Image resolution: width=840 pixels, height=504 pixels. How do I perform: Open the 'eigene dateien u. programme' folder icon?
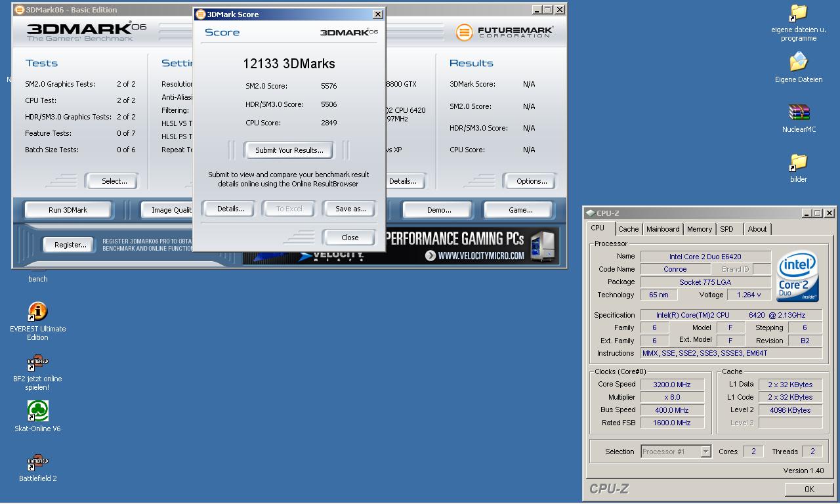point(799,13)
